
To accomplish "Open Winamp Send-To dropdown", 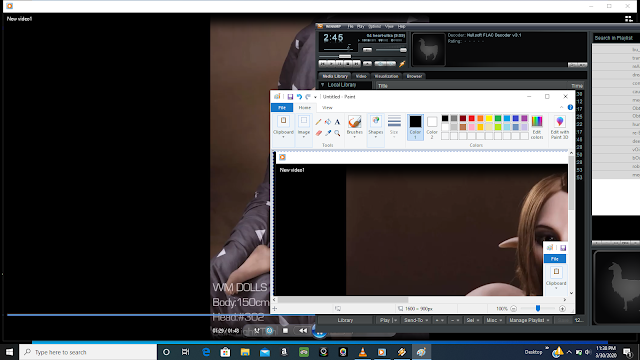I will (x=416, y=320).
